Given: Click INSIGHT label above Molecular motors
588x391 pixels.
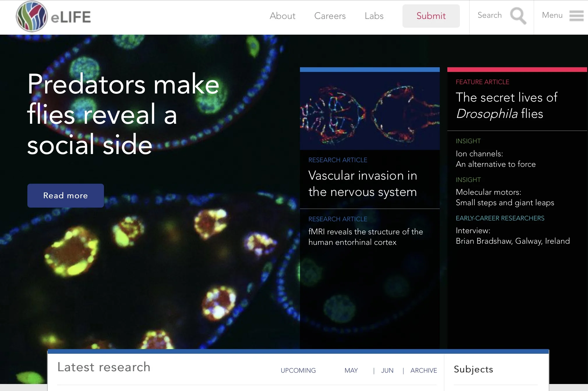Looking at the screenshot, I should pyautogui.click(x=468, y=180).
